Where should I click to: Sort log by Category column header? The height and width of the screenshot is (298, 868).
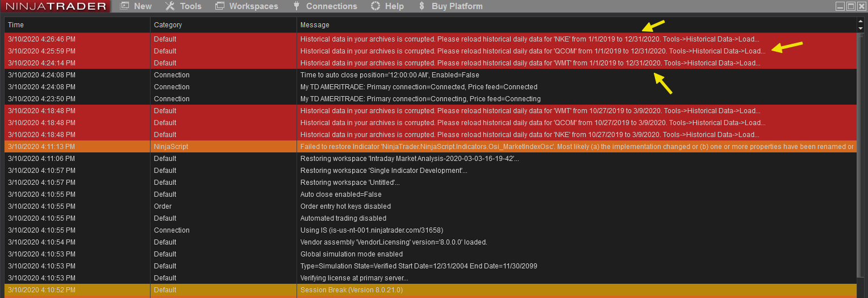click(x=223, y=25)
